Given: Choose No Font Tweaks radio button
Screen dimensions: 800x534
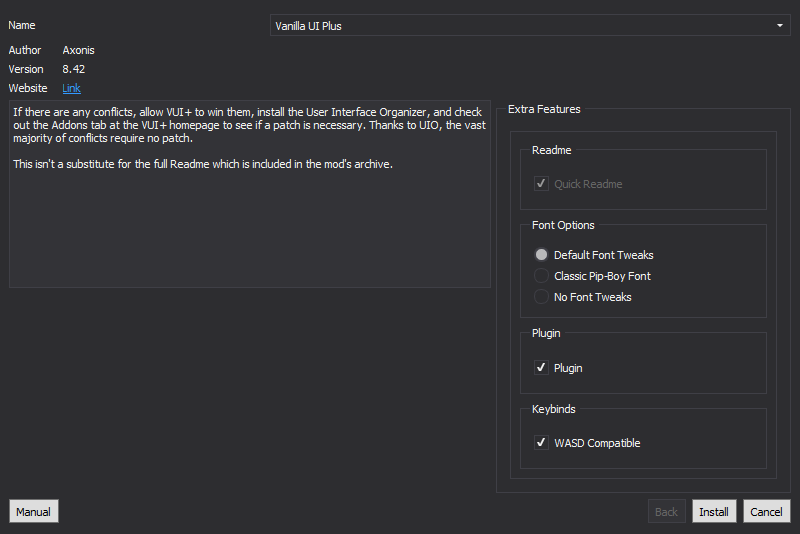Looking at the screenshot, I should [541, 297].
